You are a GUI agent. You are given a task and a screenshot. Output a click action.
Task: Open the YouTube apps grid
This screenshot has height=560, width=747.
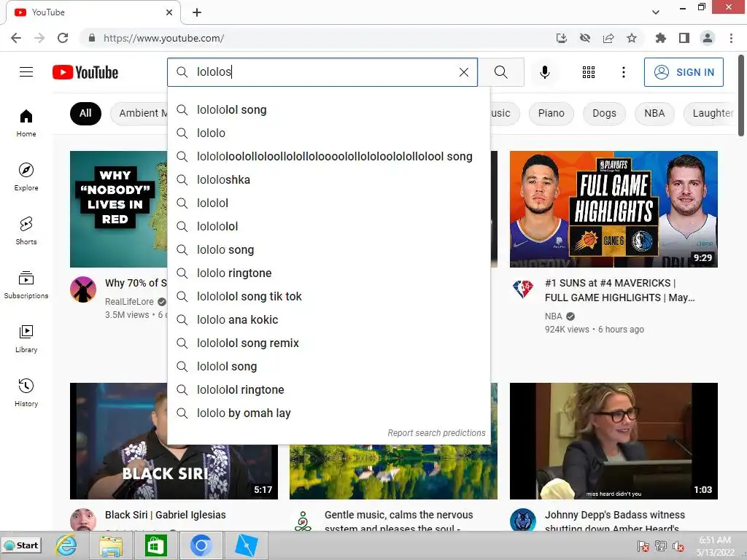589,72
